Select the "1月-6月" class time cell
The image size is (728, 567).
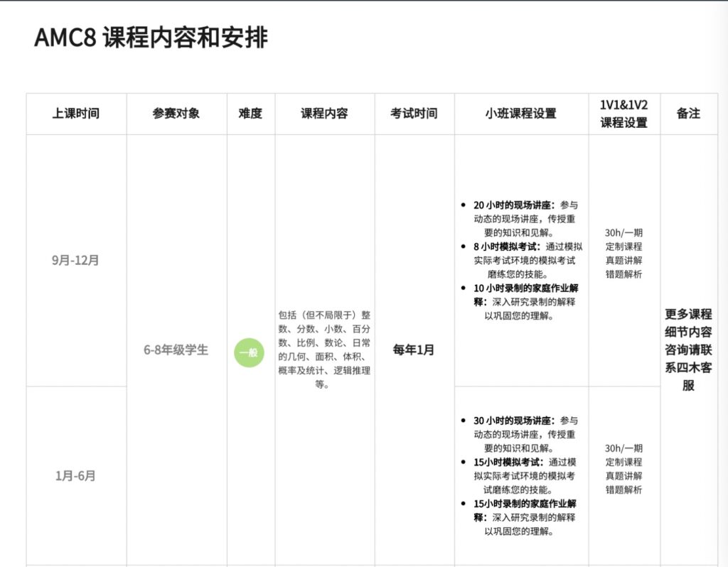click(x=75, y=475)
